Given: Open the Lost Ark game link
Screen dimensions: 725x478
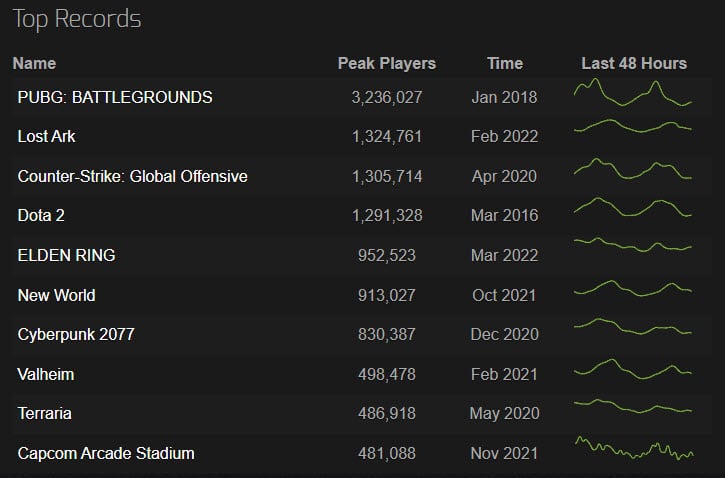Looking at the screenshot, I should point(47,136).
